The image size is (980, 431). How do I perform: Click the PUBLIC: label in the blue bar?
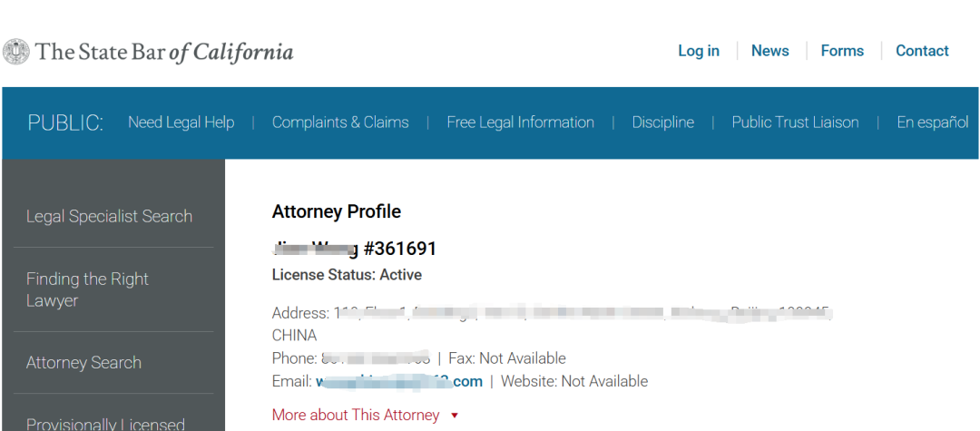coord(65,123)
